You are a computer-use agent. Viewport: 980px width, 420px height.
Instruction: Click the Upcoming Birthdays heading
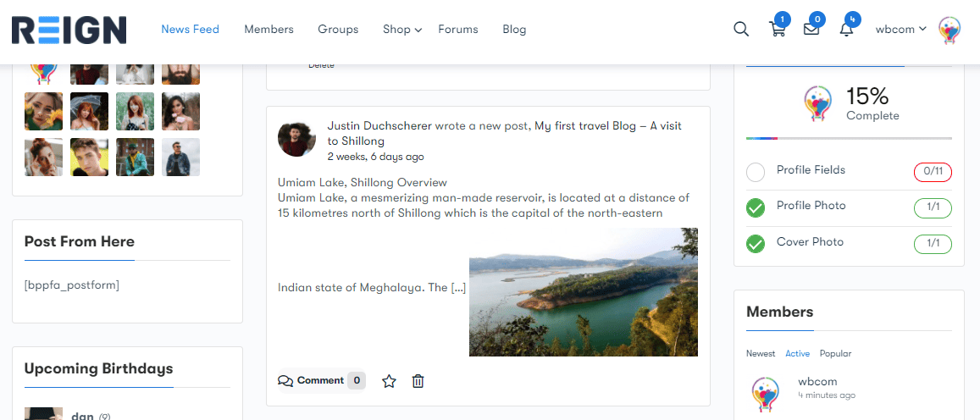[x=99, y=368]
